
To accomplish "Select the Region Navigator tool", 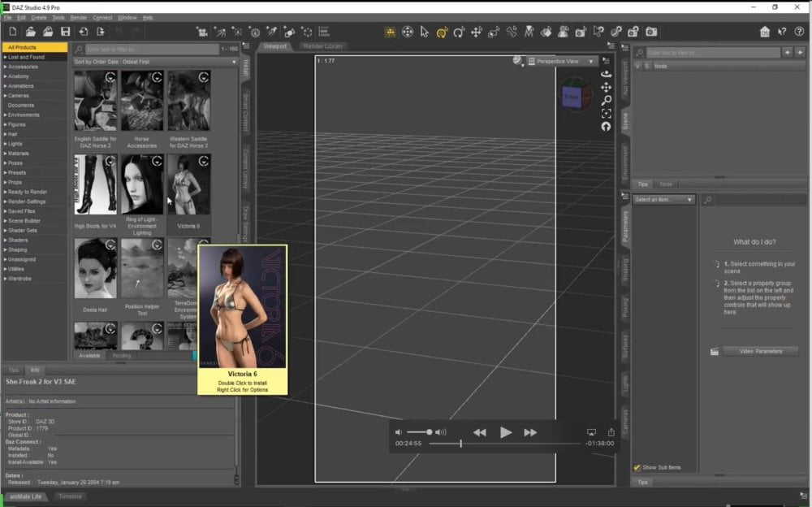I will (x=564, y=32).
